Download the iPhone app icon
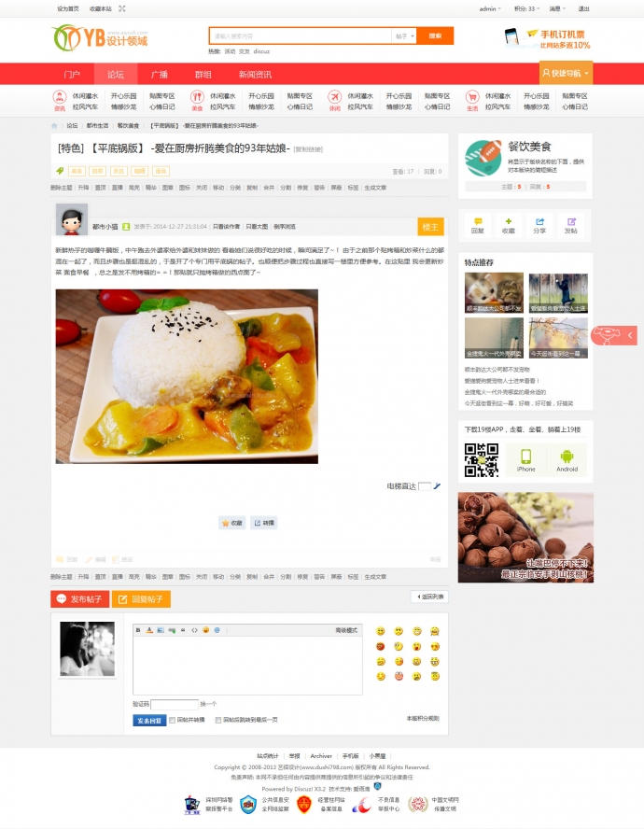This screenshot has height=829, width=644. [x=525, y=460]
